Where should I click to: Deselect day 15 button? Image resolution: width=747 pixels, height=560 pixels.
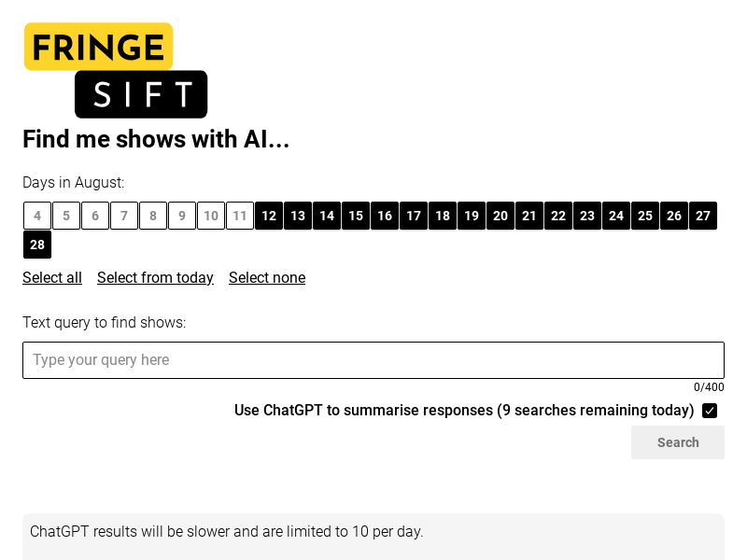point(356,216)
